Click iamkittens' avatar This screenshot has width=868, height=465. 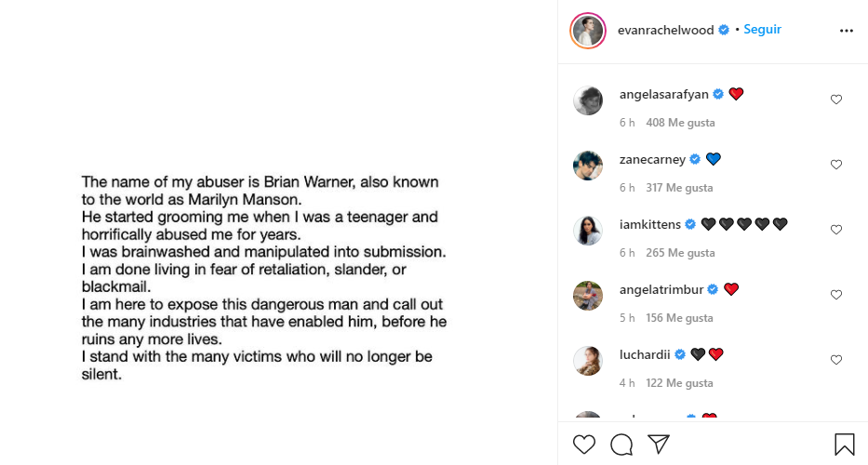coord(588,231)
